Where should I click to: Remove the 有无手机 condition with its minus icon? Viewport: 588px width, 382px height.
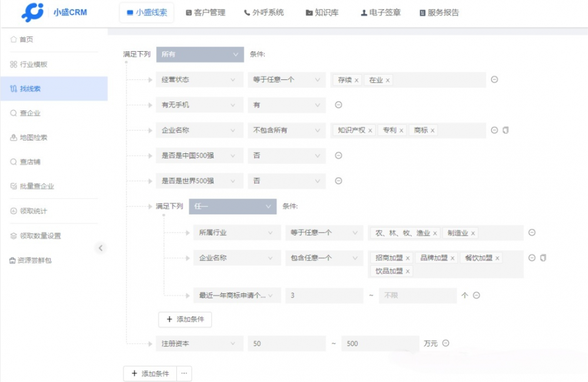click(339, 105)
